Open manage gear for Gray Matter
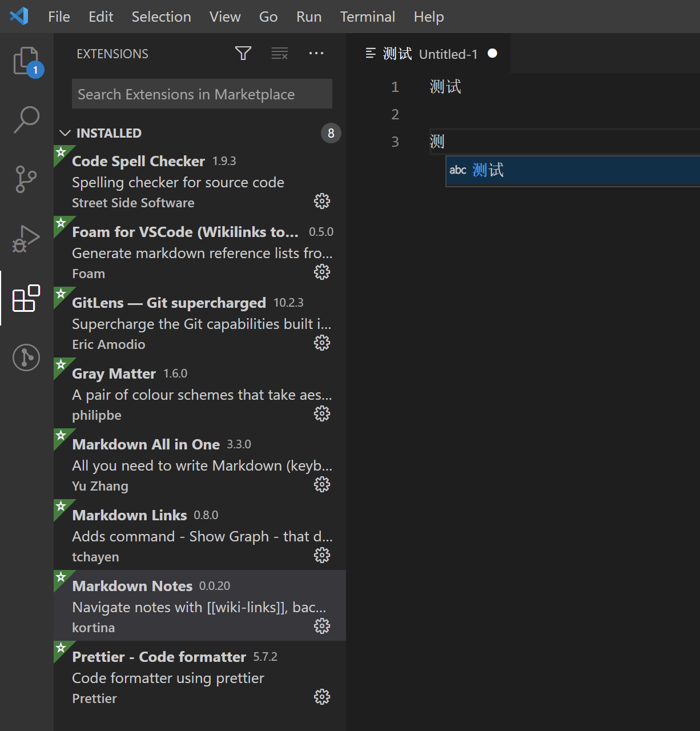700x731 pixels. coord(322,413)
